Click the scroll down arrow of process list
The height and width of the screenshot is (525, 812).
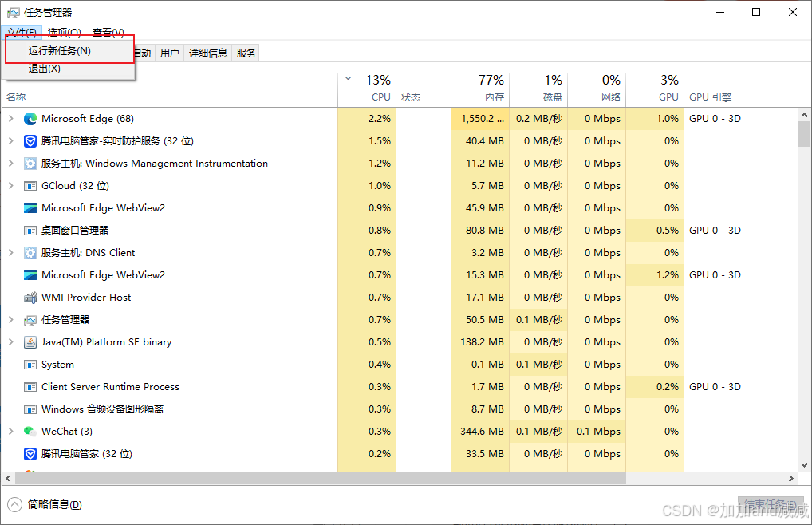[x=804, y=465]
